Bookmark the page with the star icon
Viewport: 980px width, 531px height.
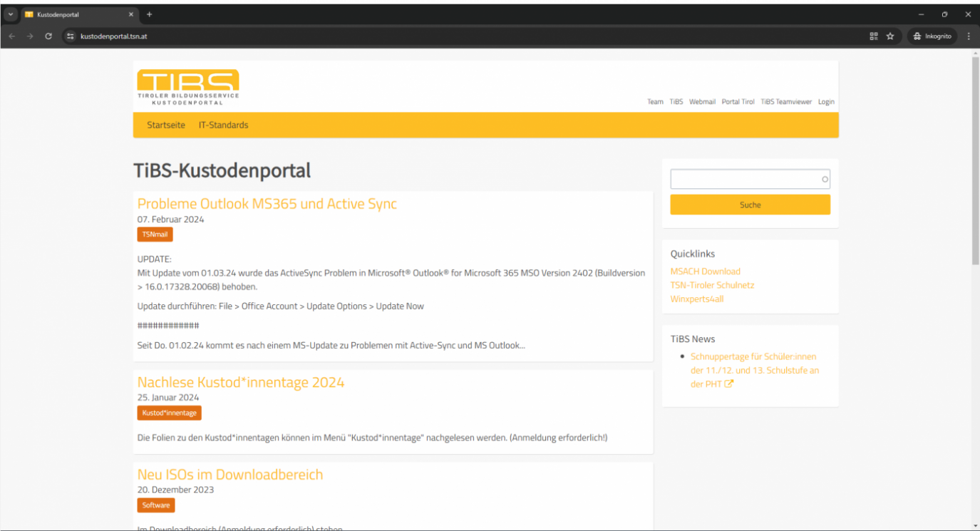[890, 36]
